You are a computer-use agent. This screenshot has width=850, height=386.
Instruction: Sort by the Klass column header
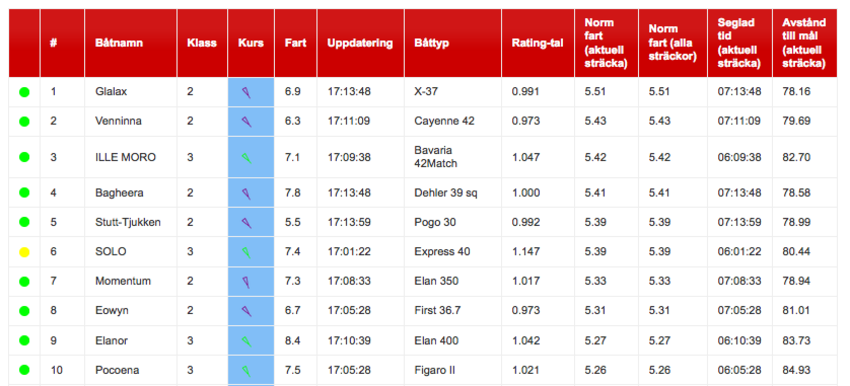click(x=202, y=43)
